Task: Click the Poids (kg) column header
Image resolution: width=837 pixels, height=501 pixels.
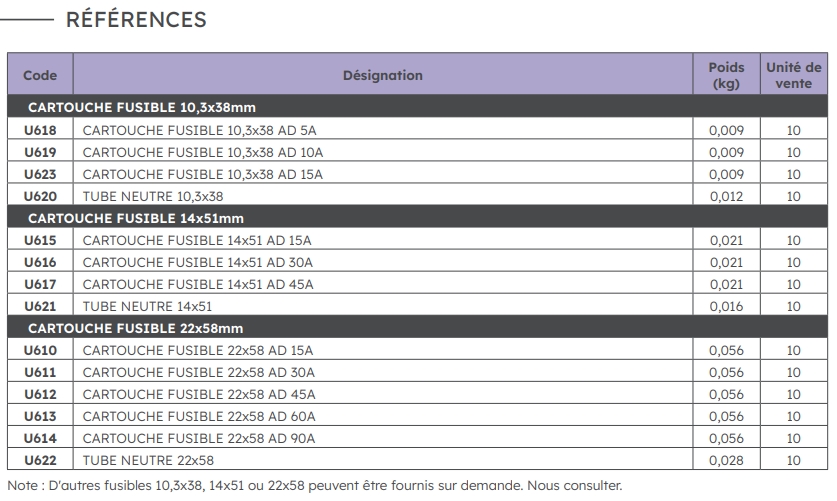Action: click(x=726, y=75)
